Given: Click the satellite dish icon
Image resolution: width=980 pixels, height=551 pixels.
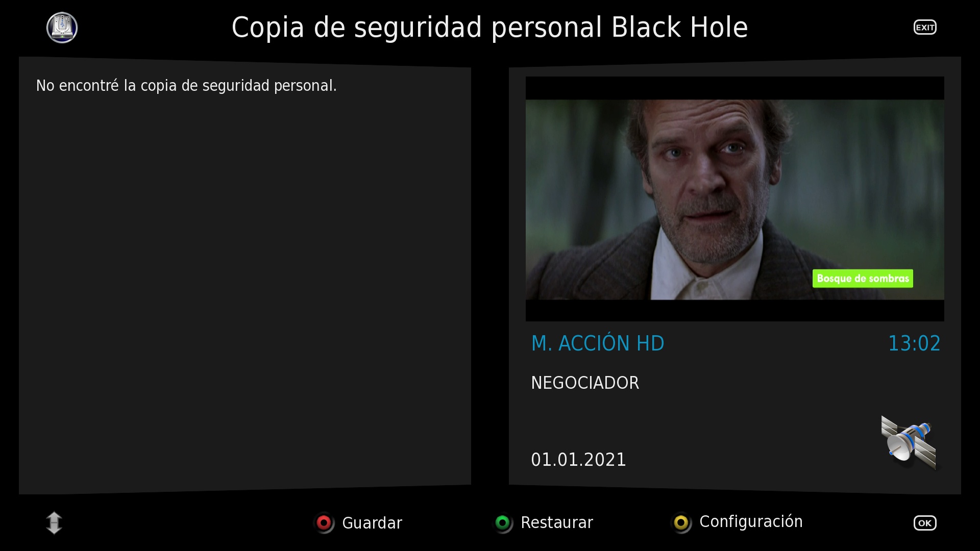Looking at the screenshot, I should pos(909,442).
